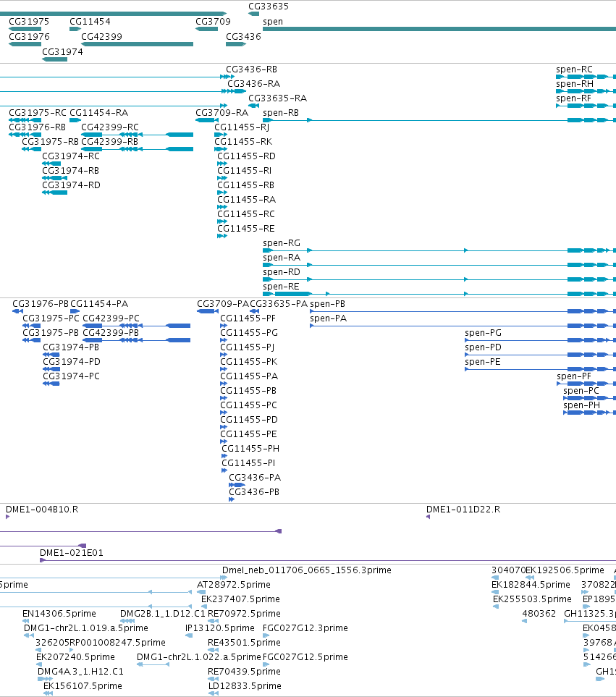Click the spen-RB transcript label

[280, 112]
